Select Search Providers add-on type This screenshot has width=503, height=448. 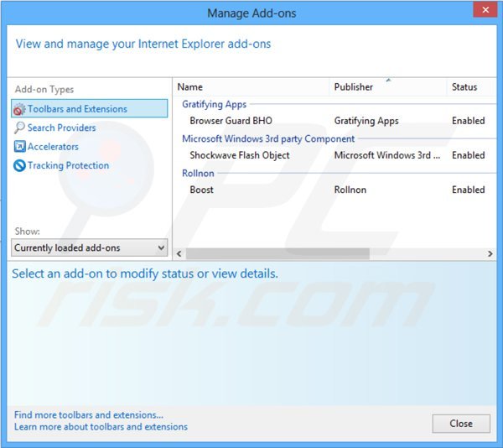point(61,128)
